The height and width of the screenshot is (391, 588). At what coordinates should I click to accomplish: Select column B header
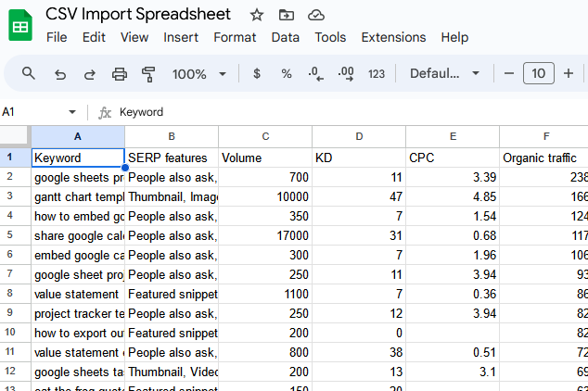[x=172, y=136]
